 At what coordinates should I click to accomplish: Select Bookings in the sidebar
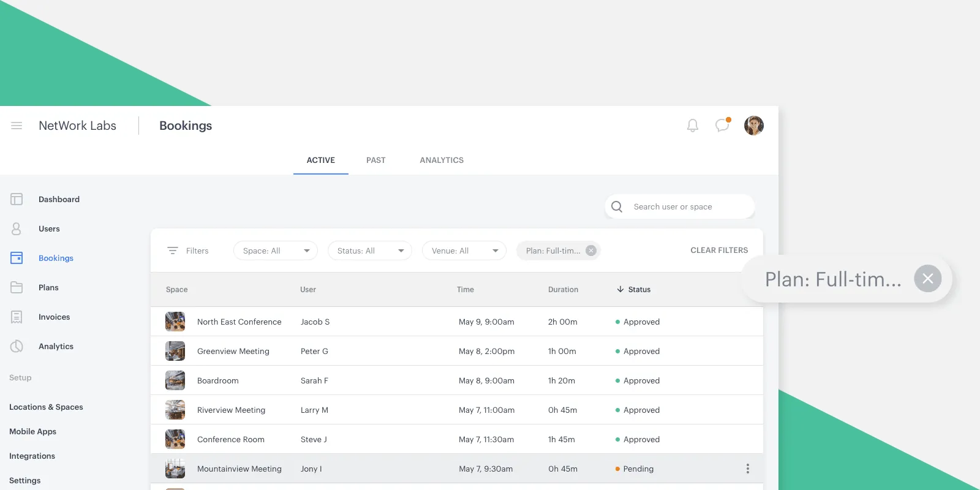coord(56,258)
